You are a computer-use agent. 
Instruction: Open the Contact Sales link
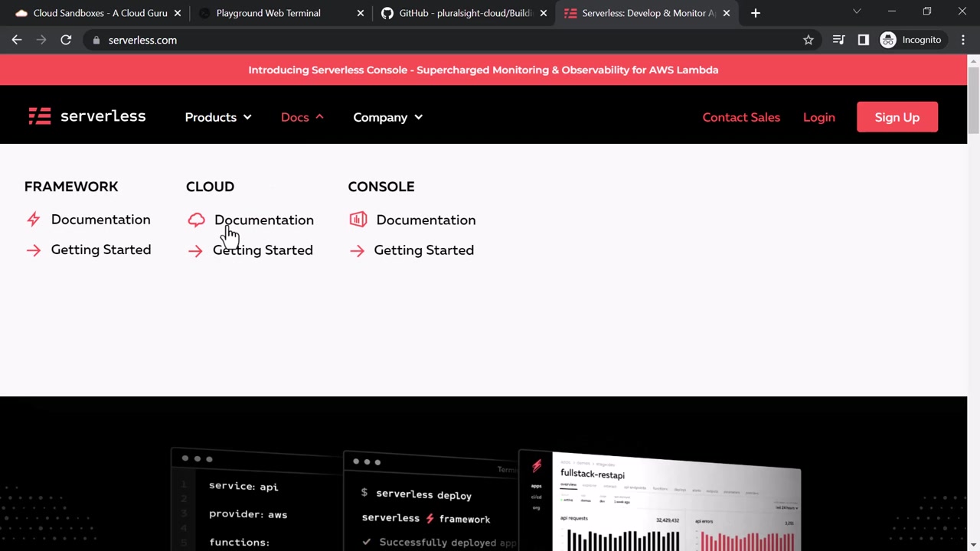[741, 117]
